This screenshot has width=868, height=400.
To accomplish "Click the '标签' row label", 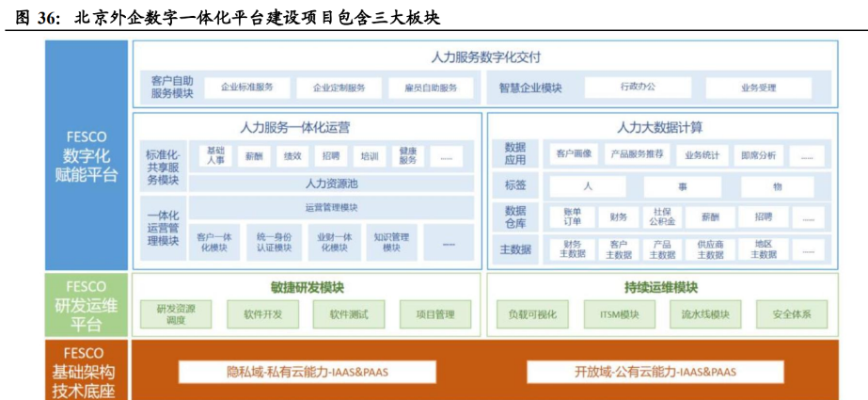I will (514, 185).
